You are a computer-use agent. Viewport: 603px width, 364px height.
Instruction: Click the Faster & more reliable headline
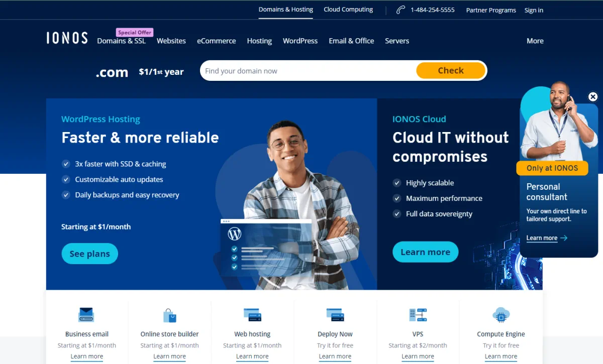[140, 138]
